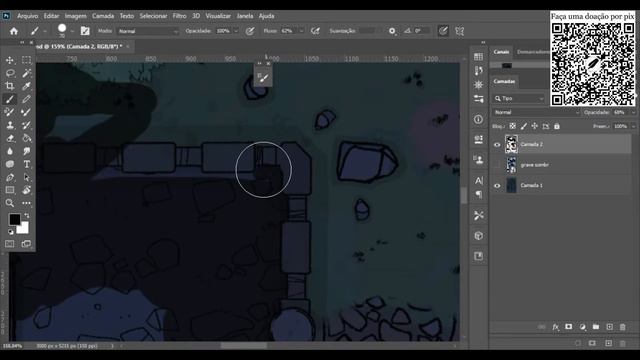Select the Brush tool in toolbox
This screenshot has height=360, width=640.
tap(10, 99)
